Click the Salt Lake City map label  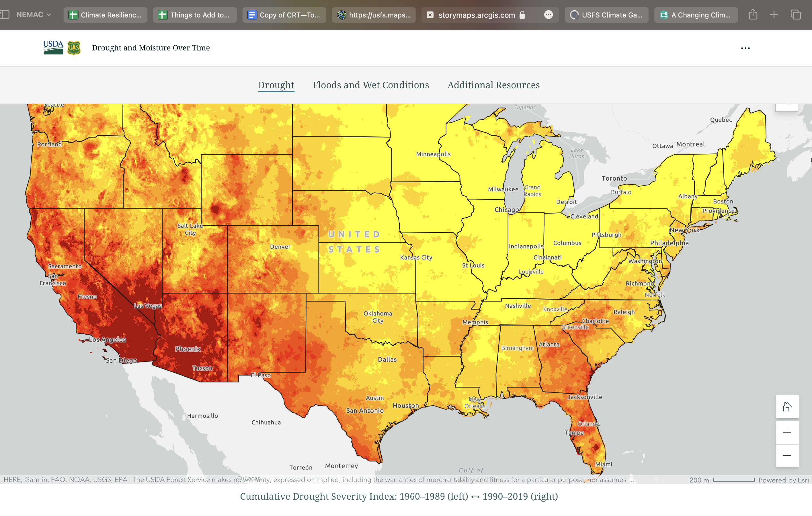point(190,229)
